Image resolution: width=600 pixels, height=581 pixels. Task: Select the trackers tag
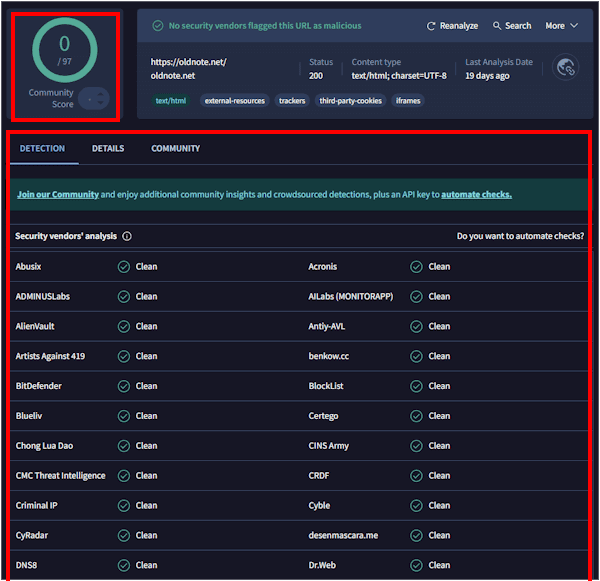coord(292,101)
